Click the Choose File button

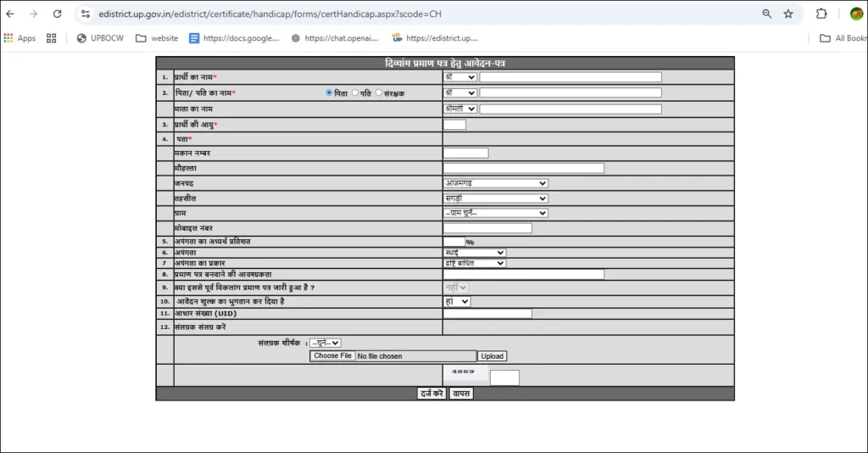[332, 356]
